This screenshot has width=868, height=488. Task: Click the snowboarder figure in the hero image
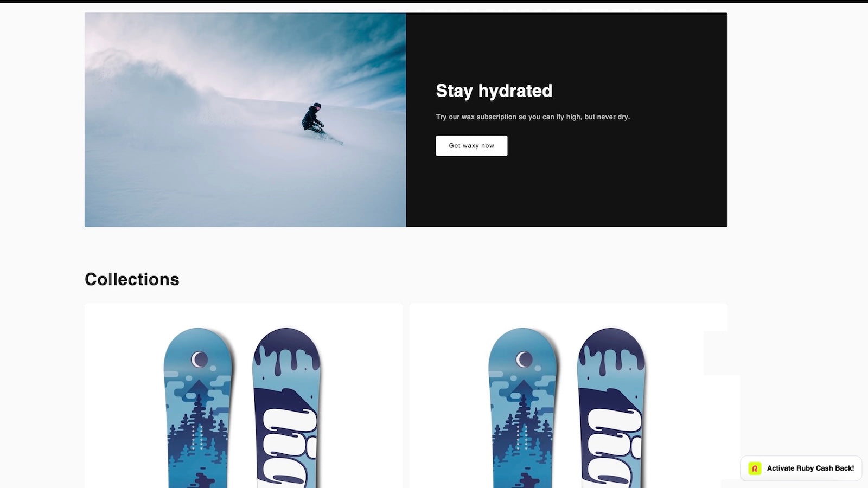(314, 117)
